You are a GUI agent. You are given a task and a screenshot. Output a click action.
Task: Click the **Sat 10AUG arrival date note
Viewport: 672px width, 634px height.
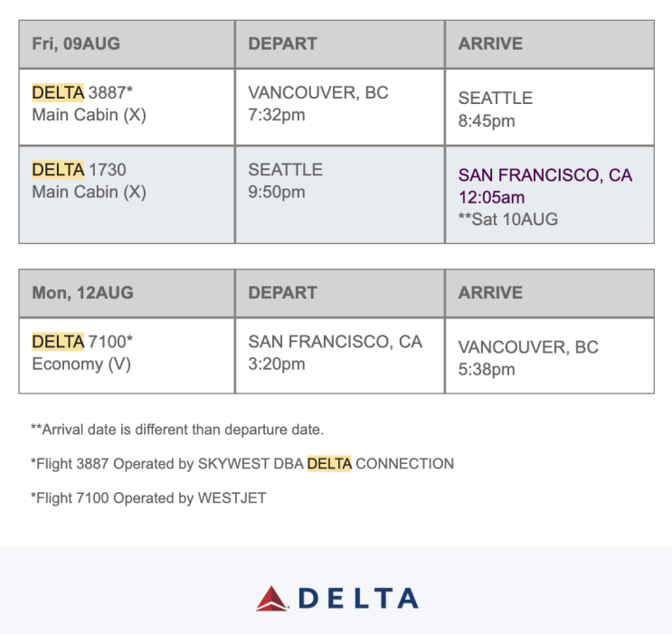508,219
